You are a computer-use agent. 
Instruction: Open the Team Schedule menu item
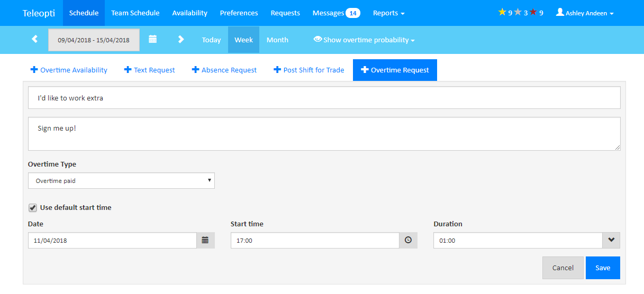tap(135, 13)
